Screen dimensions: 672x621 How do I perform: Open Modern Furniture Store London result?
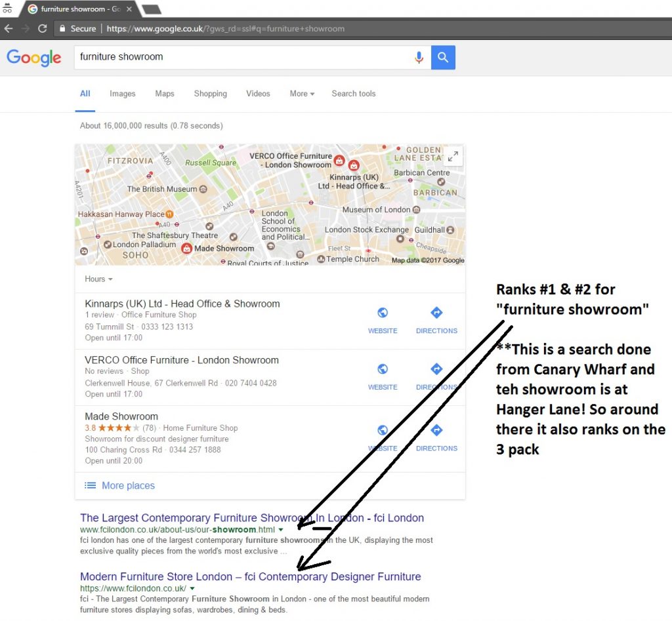click(x=250, y=576)
